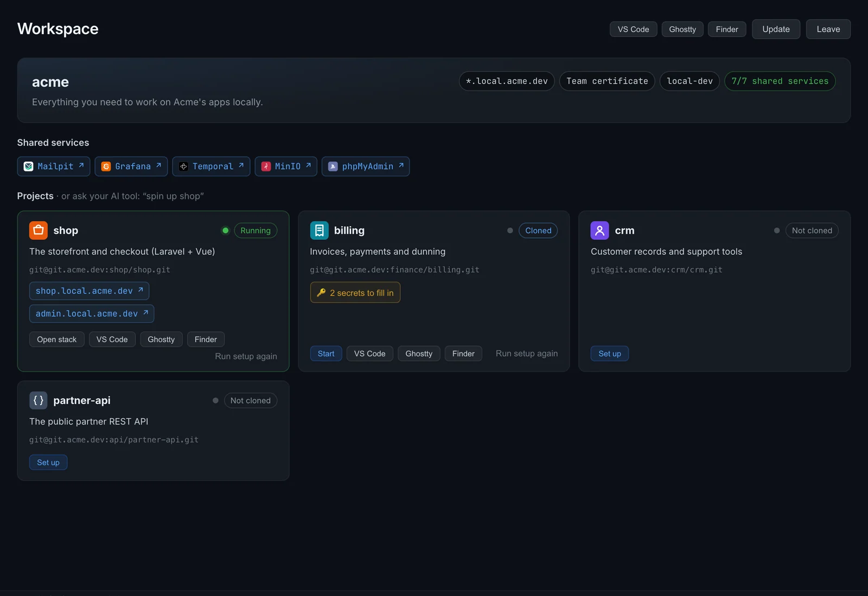This screenshot has width=868, height=596.
Task: Click the git@git.acme.dev:finance/billing.git text
Action: pos(394,270)
